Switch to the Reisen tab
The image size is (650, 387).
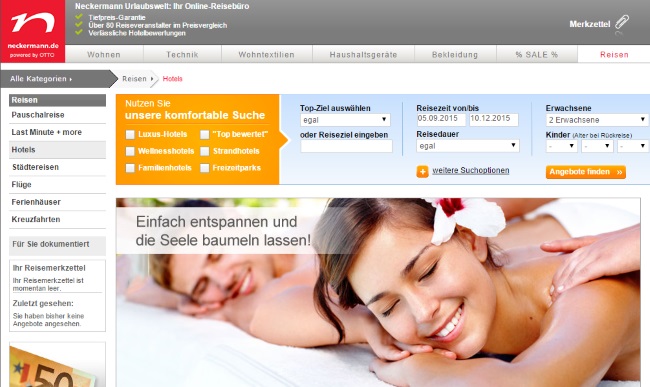pos(614,54)
